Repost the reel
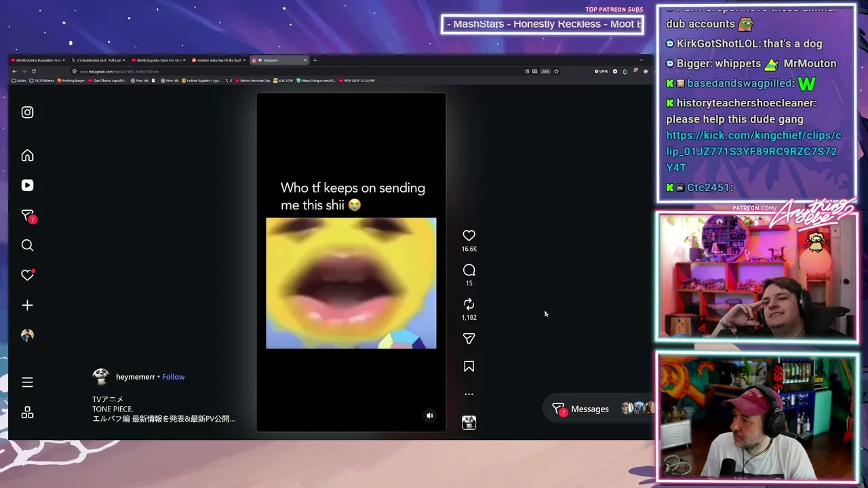 (469, 304)
